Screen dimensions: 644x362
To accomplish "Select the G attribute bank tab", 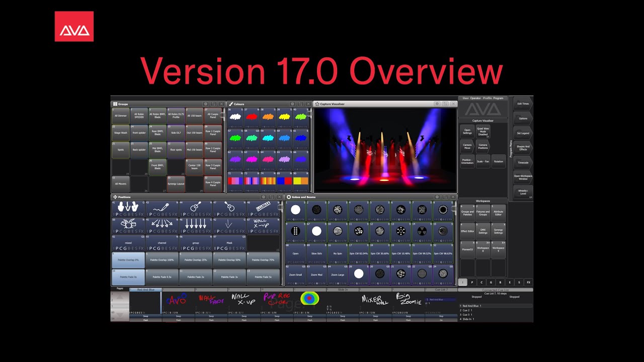I will coord(491,283).
